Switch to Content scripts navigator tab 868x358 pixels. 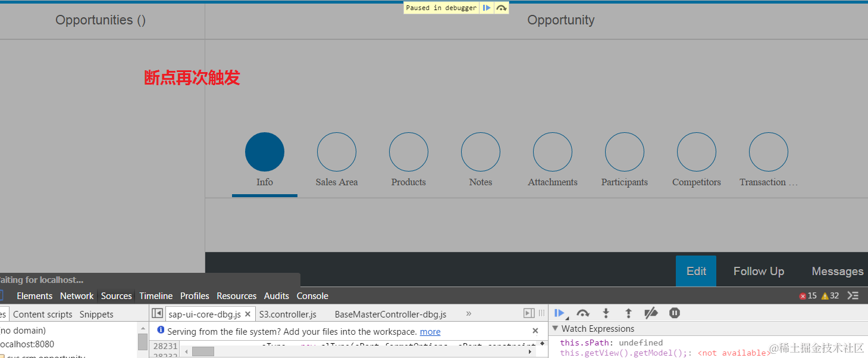pyautogui.click(x=43, y=315)
